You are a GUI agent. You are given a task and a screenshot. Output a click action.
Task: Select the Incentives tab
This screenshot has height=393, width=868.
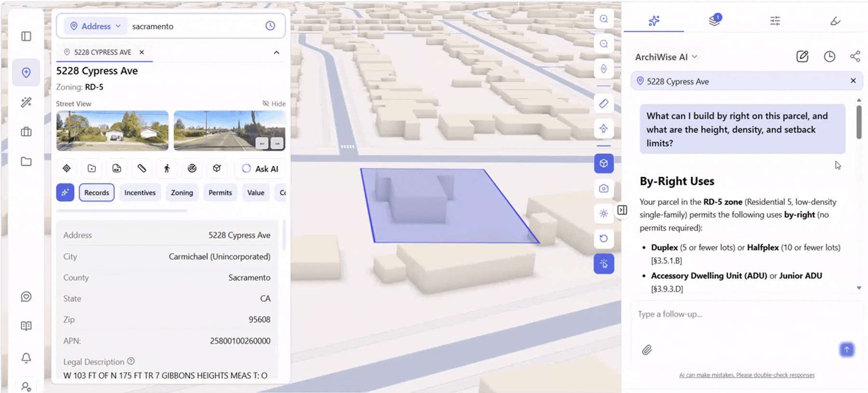[x=140, y=192]
